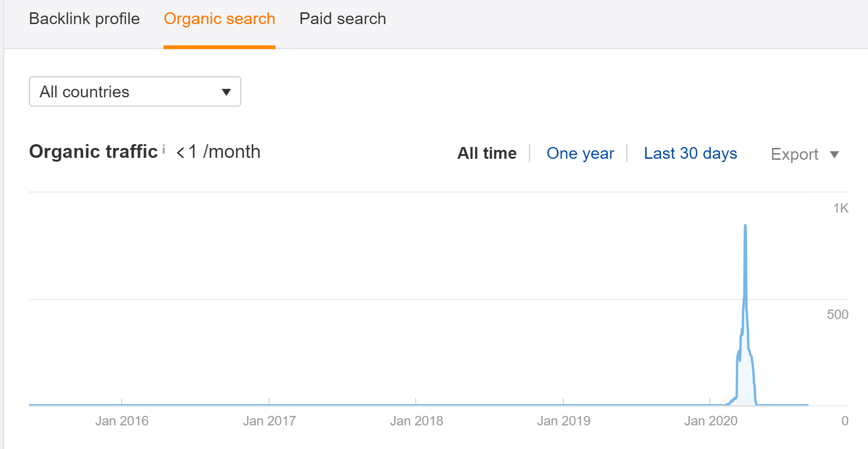Select the Organic search tab
This screenshot has width=868, height=449.
(219, 19)
